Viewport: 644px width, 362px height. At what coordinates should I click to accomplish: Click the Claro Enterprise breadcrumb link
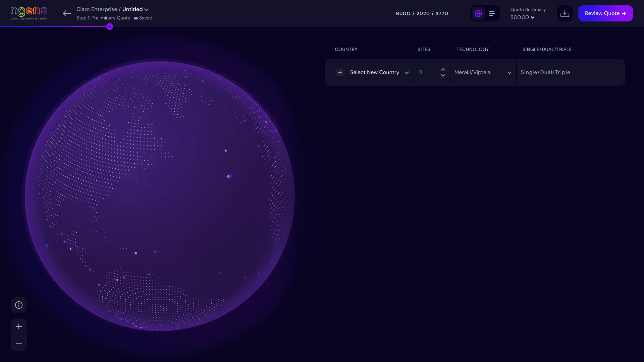click(97, 9)
